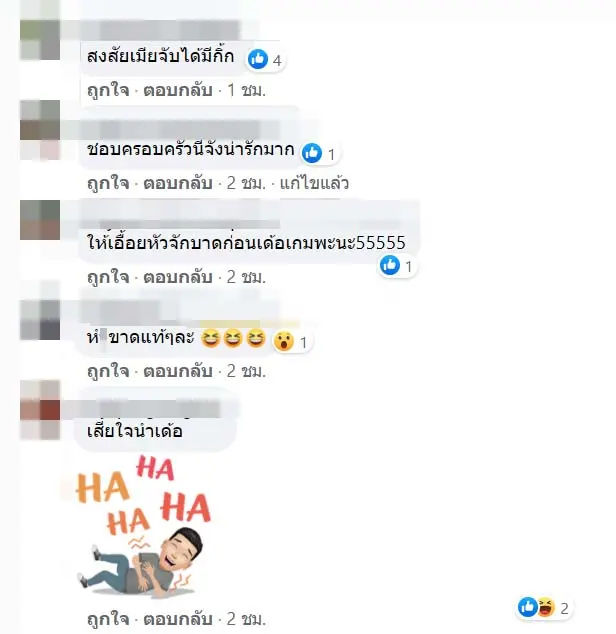Click ถูกใจ under the ชอบครอบครัวนี้ comment
The height and width of the screenshot is (634, 616).
[108, 184]
